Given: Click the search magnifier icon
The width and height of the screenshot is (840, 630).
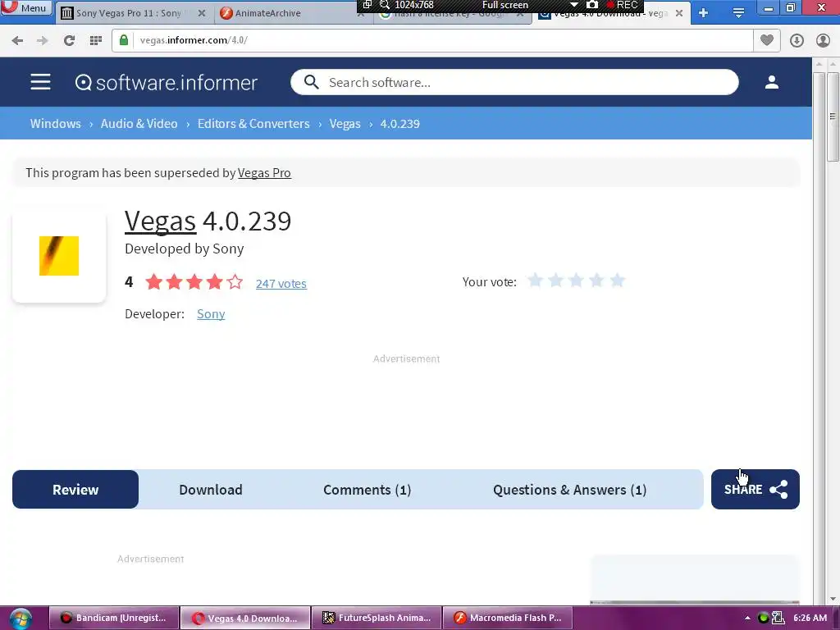Looking at the screenshot, I should pyautogui.click(x=311, y=83).
